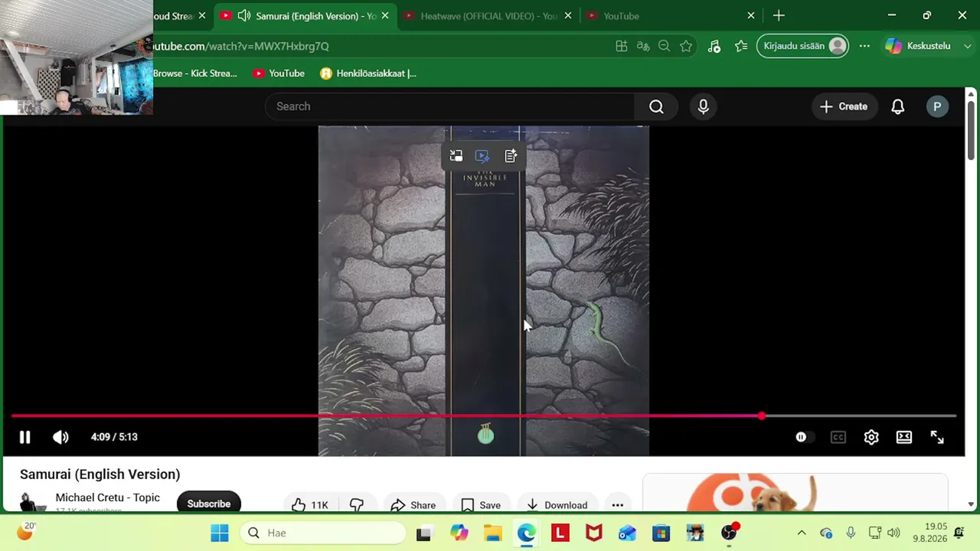Image resolution: width=980 pixels, height=551 pixels.
Task: Open the media control music icon
Action: (714, 46)
